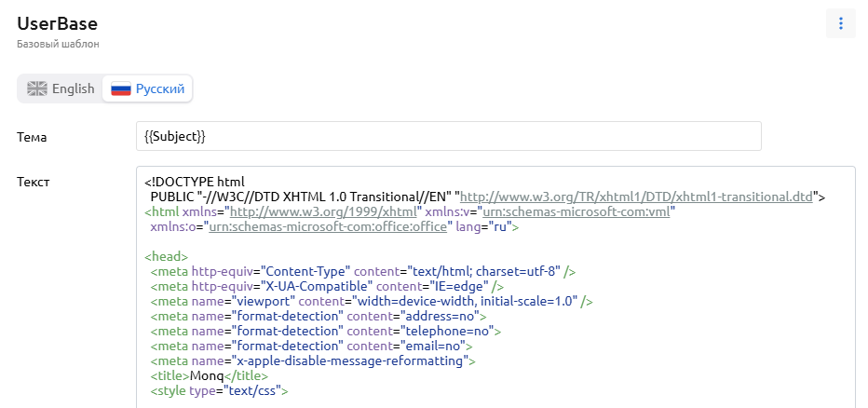Click the urn:schemas-microsoft-com:vml link

tap(577, 211)
